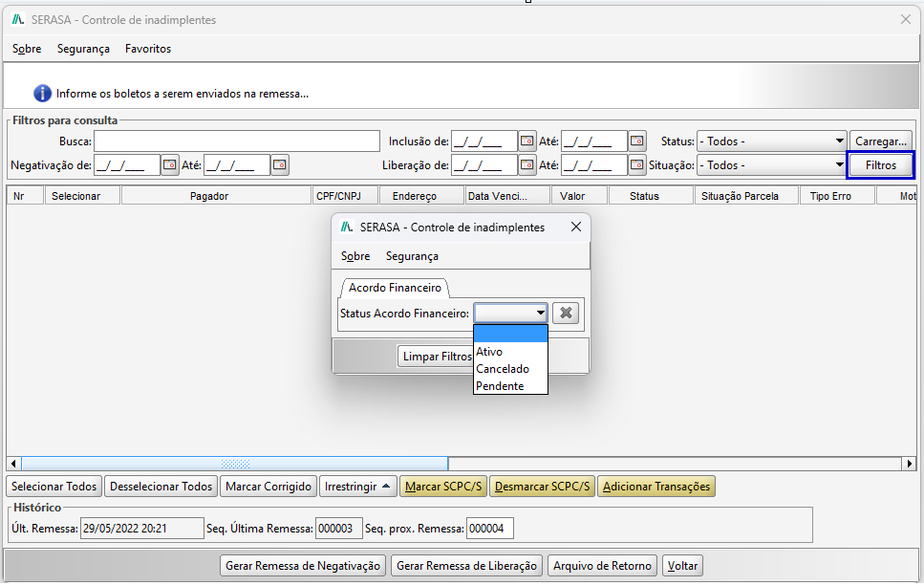924x586 pixels.
Task: Click Gerar Remessa de Liberação button
Action: [x=466, y=565]
